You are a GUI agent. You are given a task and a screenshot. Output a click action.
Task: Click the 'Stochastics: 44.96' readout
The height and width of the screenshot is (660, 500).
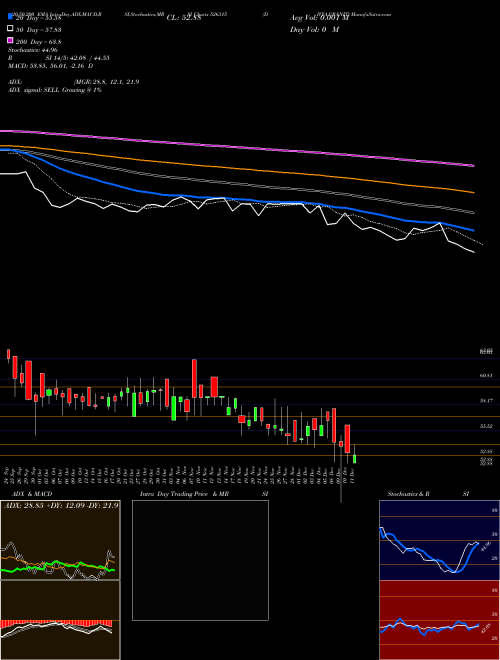click(33, 50)
